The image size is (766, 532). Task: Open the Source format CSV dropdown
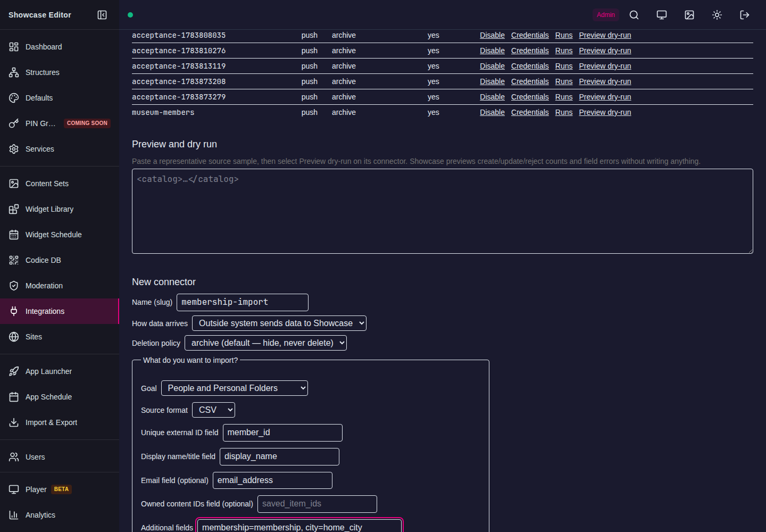tap(213, 410)
